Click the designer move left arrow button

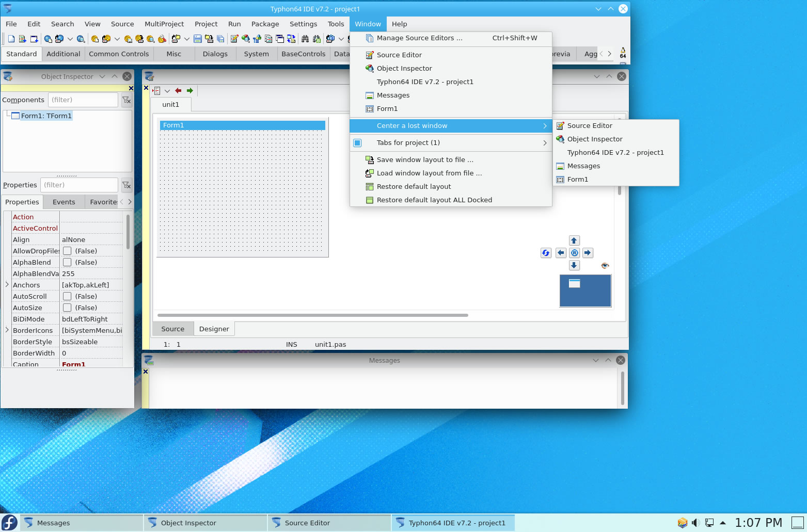click(561, 253)
